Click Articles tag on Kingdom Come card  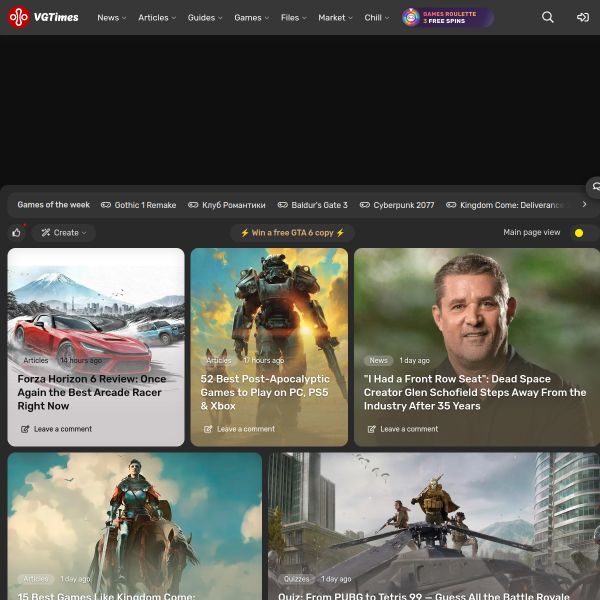pos(36,579)
